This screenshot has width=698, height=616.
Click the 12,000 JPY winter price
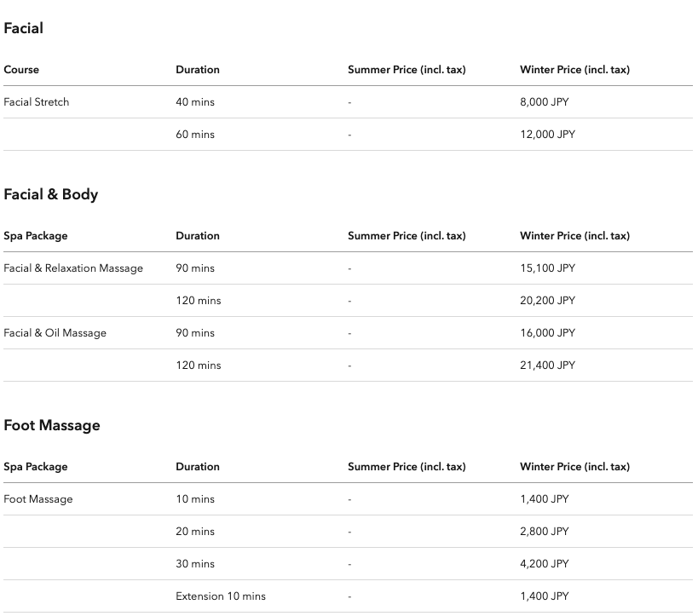[547, 135]
